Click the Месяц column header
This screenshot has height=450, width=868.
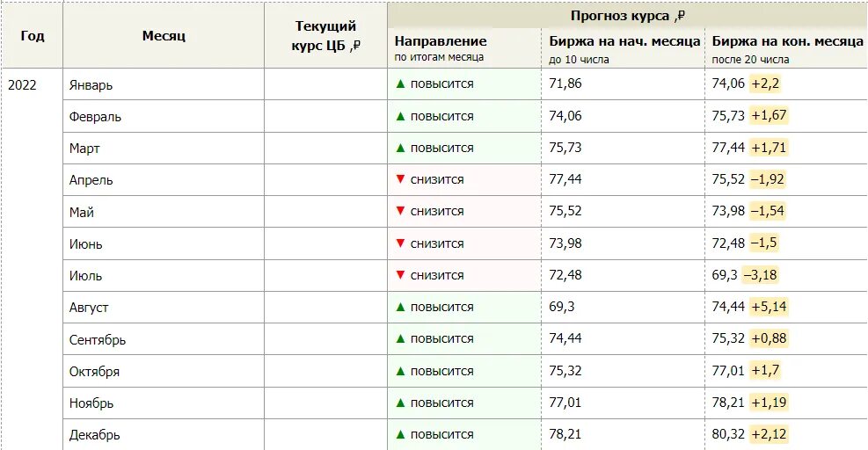pos(164,36)
